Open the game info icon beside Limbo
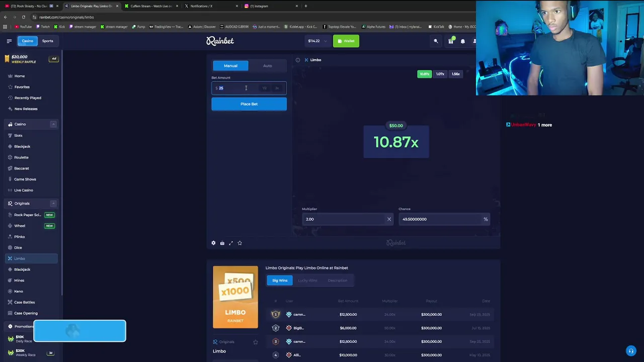 click(x=298, y=60)
